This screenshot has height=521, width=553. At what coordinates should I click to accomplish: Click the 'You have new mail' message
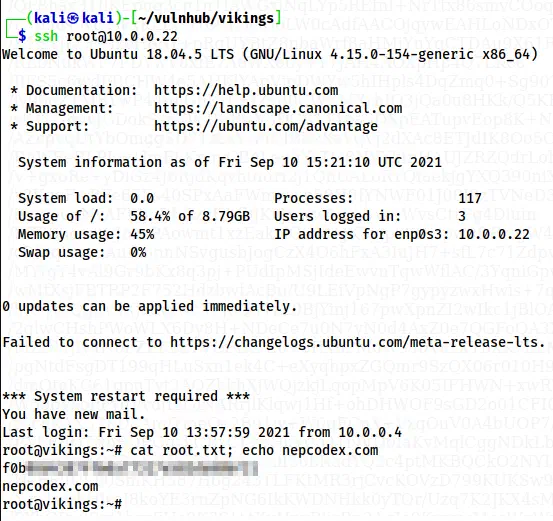click(74, 414)
